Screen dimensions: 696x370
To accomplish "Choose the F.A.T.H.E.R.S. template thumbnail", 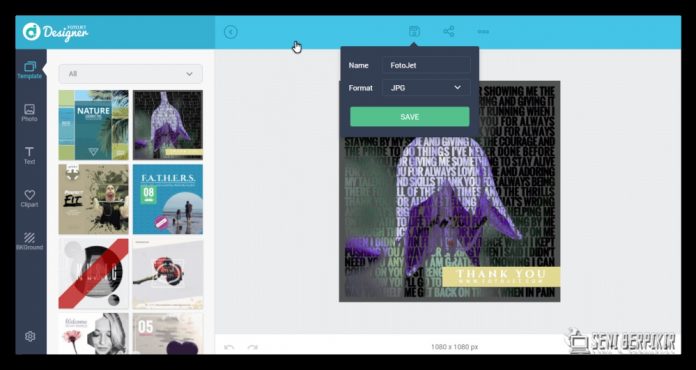I will coord(168,199).
